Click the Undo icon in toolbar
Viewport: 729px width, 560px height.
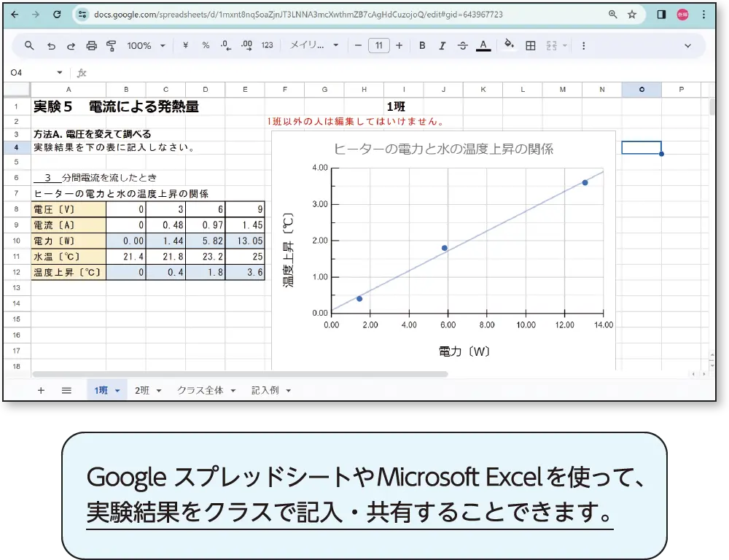[51, 46]
